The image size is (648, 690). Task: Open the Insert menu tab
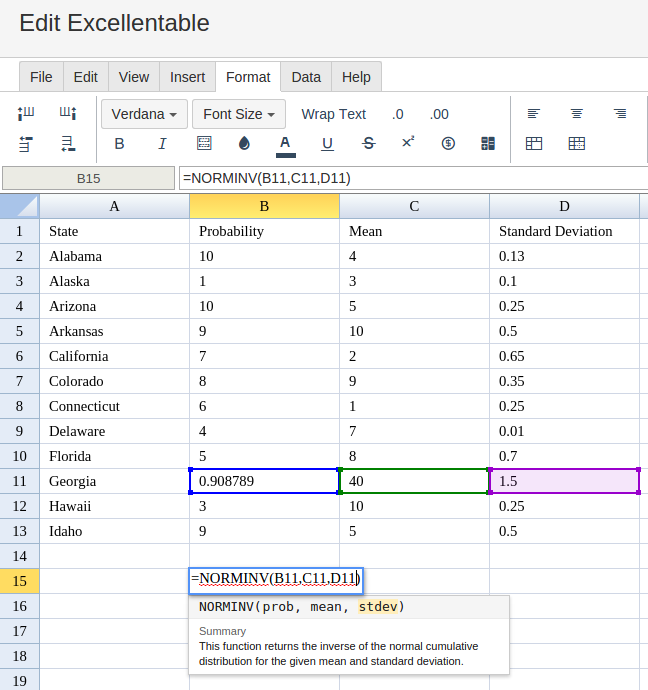tap(187, 77)
